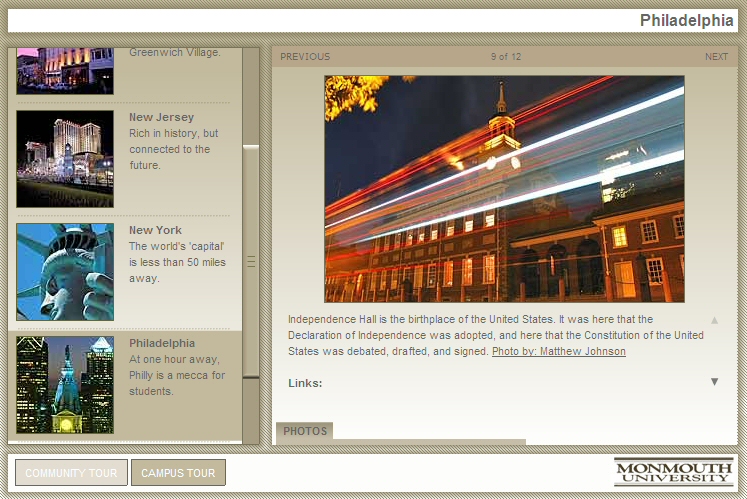Screen dimensions: 747x499
Task: Select the Philadelphia skyline thumbnail
Action: (x=65, y=385)
